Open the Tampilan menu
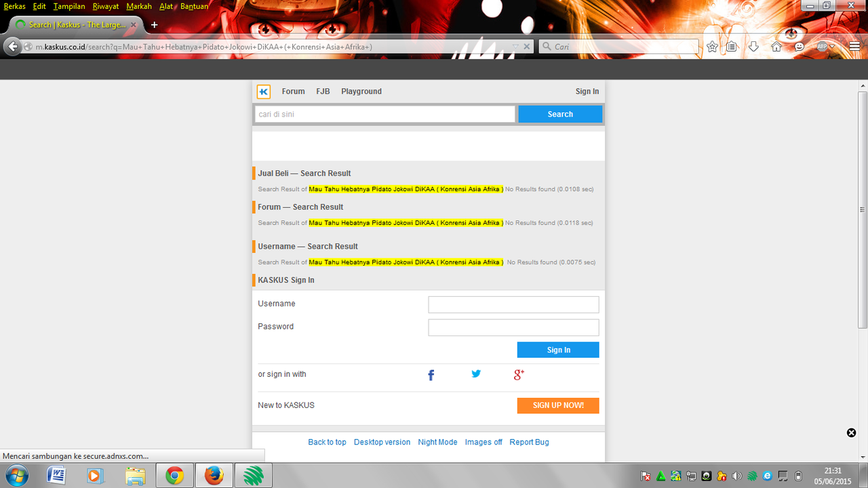868x488 pixels. (x=69, y=6)
